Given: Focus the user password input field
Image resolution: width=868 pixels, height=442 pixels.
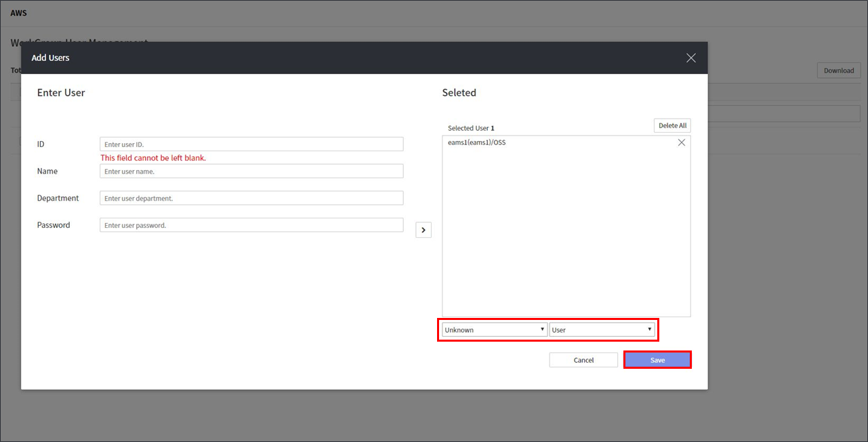Looking at the screenshot, I should 251,225.
